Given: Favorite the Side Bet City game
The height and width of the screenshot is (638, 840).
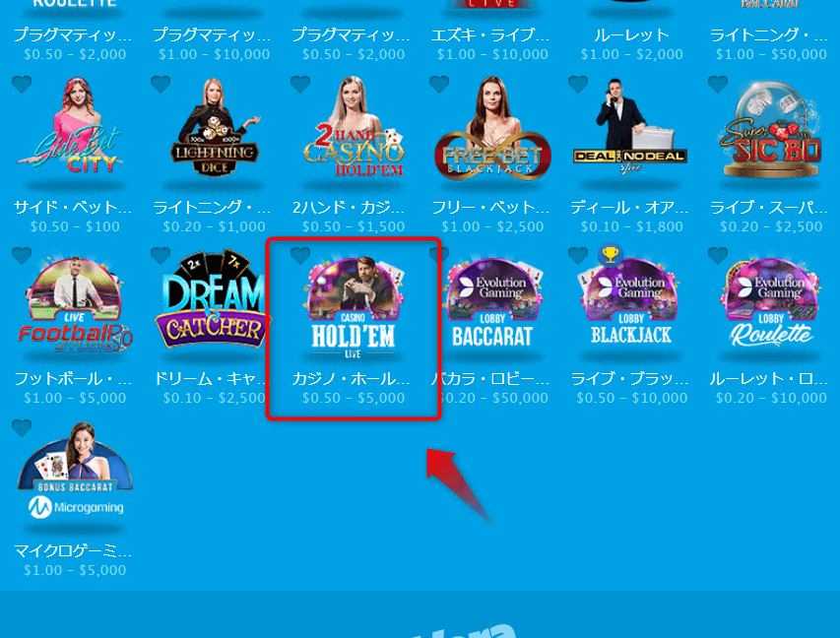Looking at the screenshot, I should [x=22, y=84].
